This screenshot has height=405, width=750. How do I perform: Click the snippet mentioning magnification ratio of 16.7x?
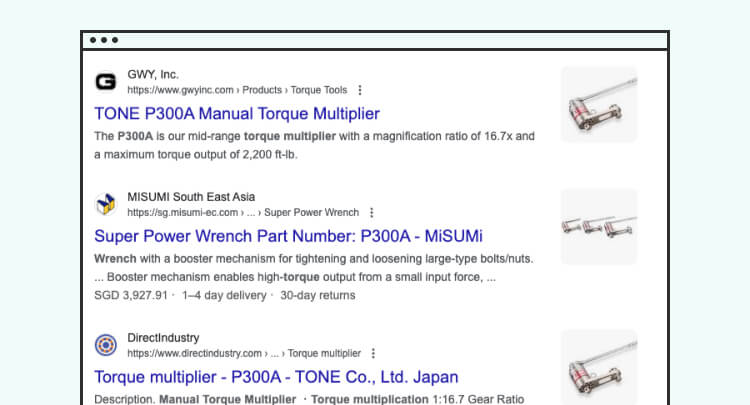(314, 145)
